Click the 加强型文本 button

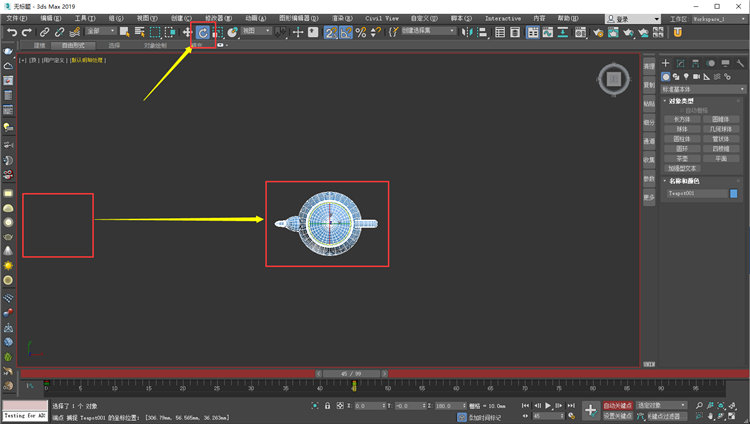pyautogui.click(x=682, y=168)
